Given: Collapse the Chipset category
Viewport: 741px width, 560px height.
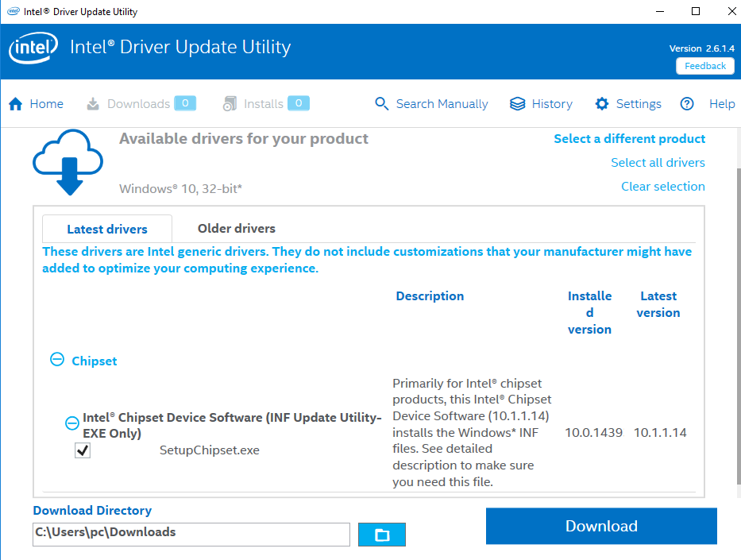Looking at the screenshot, I should [x=57, y=360].
